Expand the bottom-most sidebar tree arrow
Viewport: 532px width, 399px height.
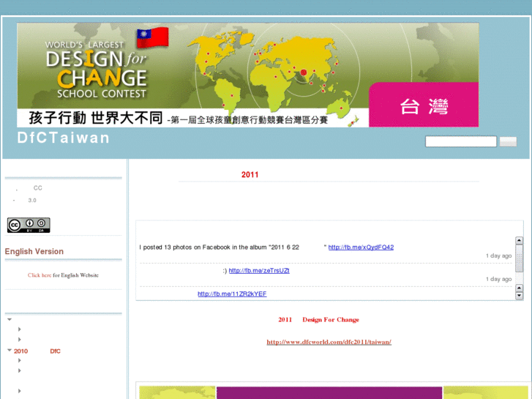[x=19, y=391]
